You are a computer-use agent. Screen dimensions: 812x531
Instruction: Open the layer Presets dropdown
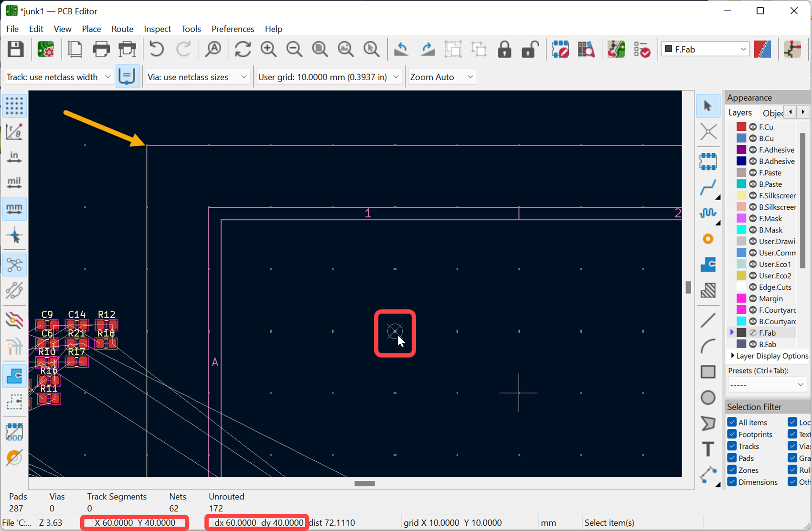coord(766,385)
